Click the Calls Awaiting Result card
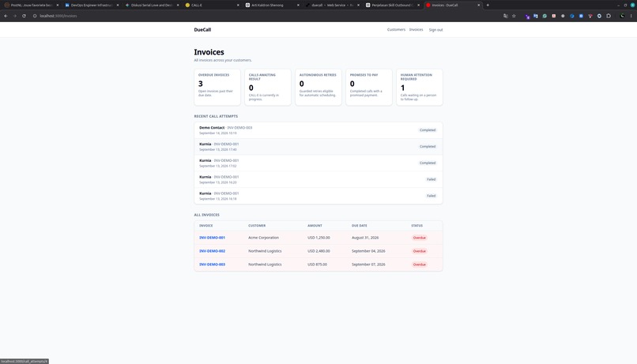Image resolution: width=637 pixels, height=364 pixels. [x=268, y=87]
